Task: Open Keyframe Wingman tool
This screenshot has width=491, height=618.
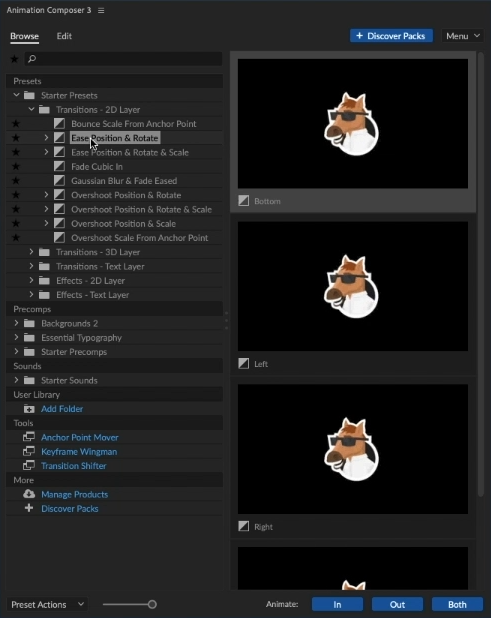Action: coord(79,451)
